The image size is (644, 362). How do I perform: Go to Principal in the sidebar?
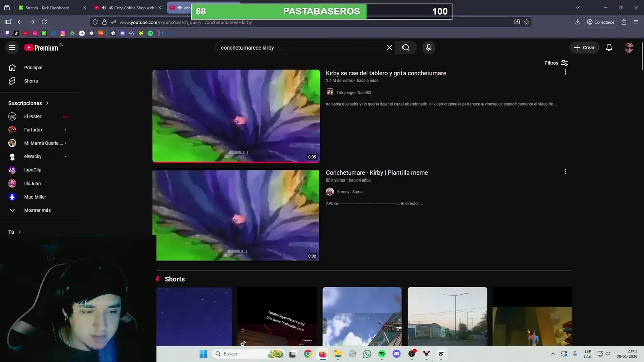point(33,68)
